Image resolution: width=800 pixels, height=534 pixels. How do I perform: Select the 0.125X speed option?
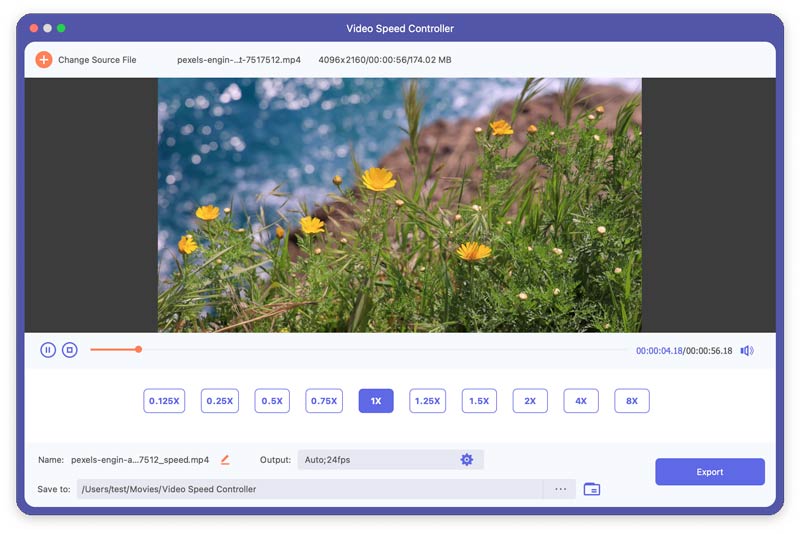164,401
